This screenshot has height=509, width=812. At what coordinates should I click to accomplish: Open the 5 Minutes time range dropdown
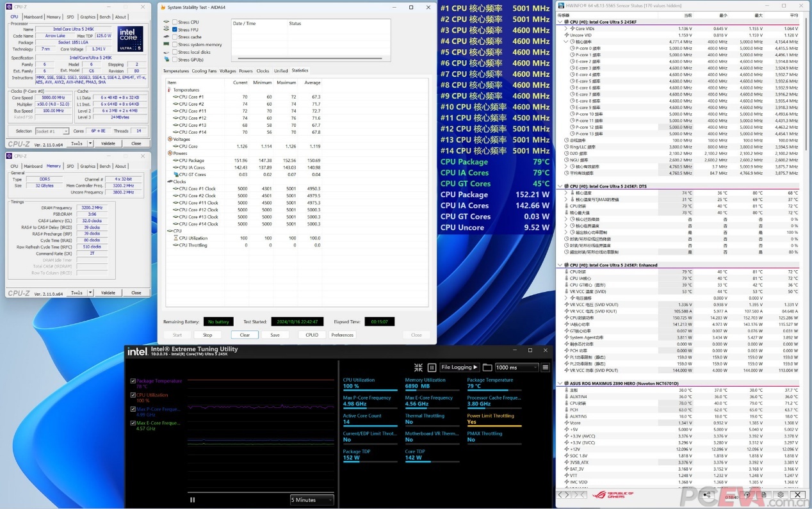[x=312, y=500]
